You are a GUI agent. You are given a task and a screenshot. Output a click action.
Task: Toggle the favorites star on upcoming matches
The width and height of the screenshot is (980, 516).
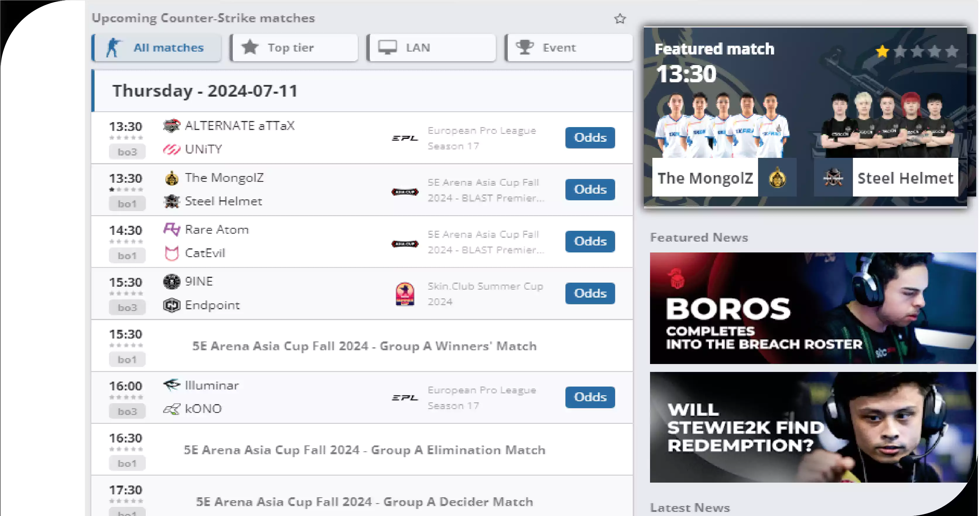pyautogui.click(x=620, y=18)
